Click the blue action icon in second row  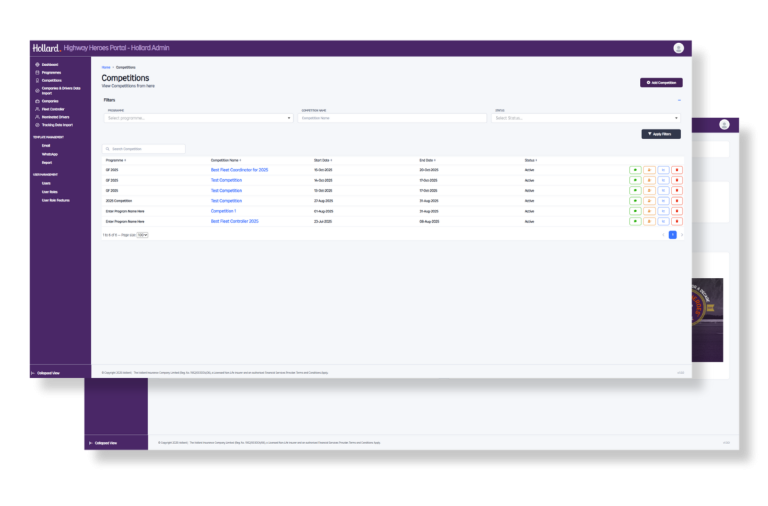pyautogui.click(x=663, y=180)
